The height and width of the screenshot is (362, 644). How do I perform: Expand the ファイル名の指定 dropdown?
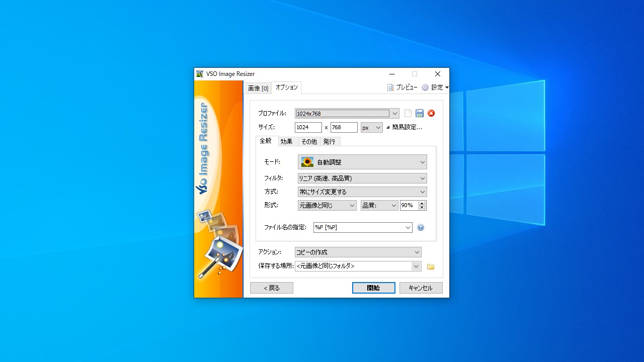(x=408, y=228)
